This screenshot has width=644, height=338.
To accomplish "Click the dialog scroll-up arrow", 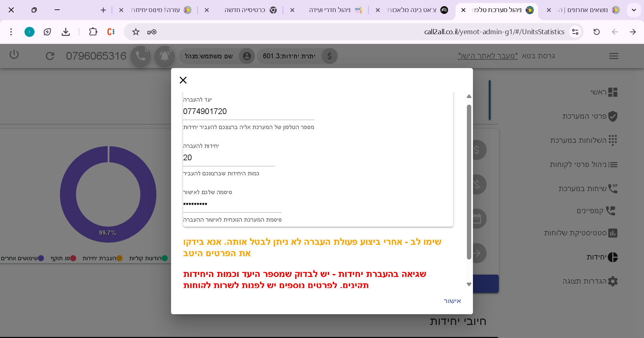I will point(469,96).
